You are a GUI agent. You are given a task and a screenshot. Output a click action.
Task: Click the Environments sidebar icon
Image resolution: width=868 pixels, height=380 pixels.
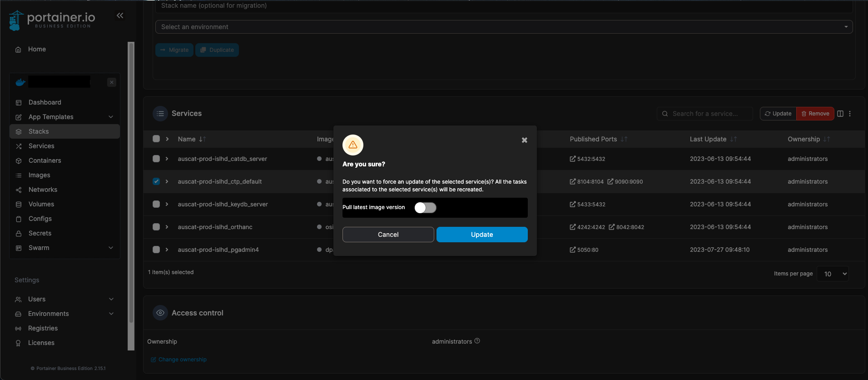click(x=18, y=314)
